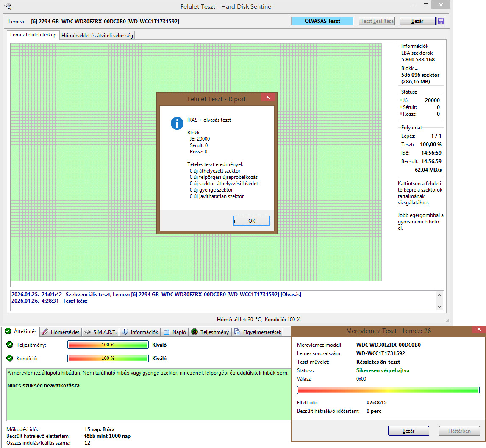The width and height of the screenshot is (486, 448).
Task: Click the status bar text 'Hőmérséklet: 30 °C, Kondíció: 100 %'
Action: 258,319
